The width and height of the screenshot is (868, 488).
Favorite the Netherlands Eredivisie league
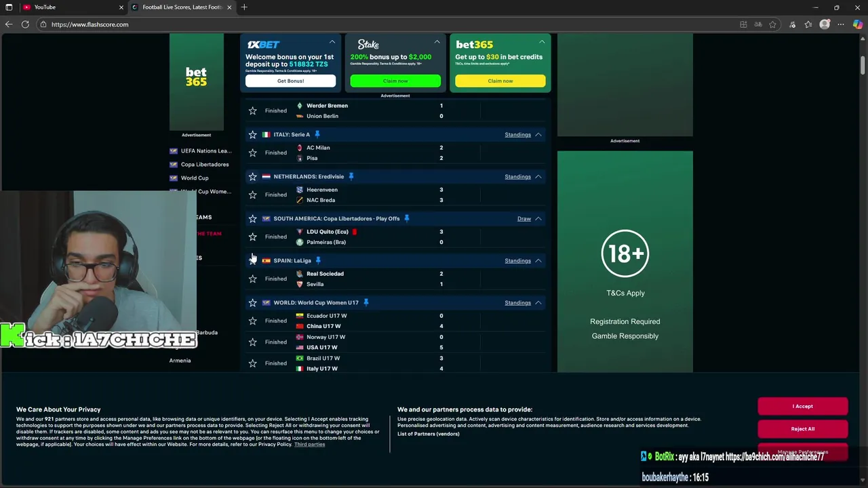[252, 176]
